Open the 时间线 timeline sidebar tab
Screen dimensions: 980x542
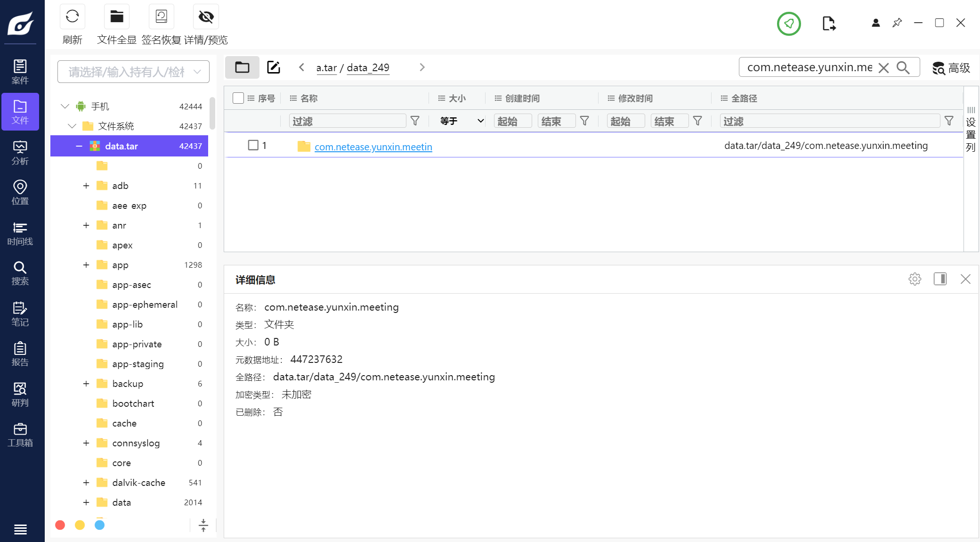[x=20, y=233]
